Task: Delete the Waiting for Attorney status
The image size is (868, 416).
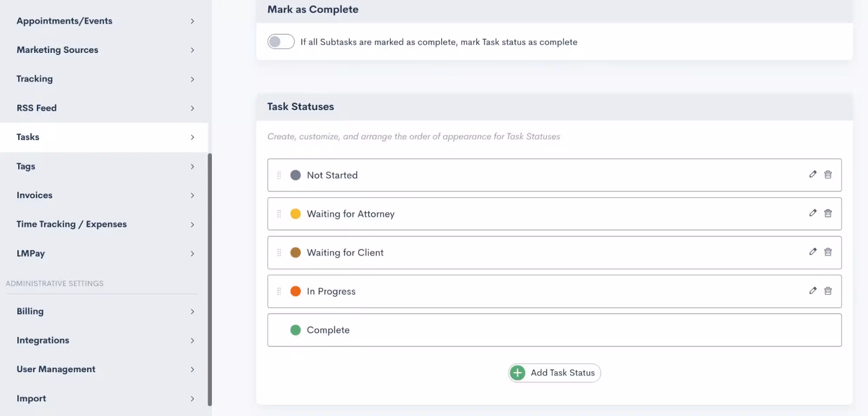Action: 828,213
